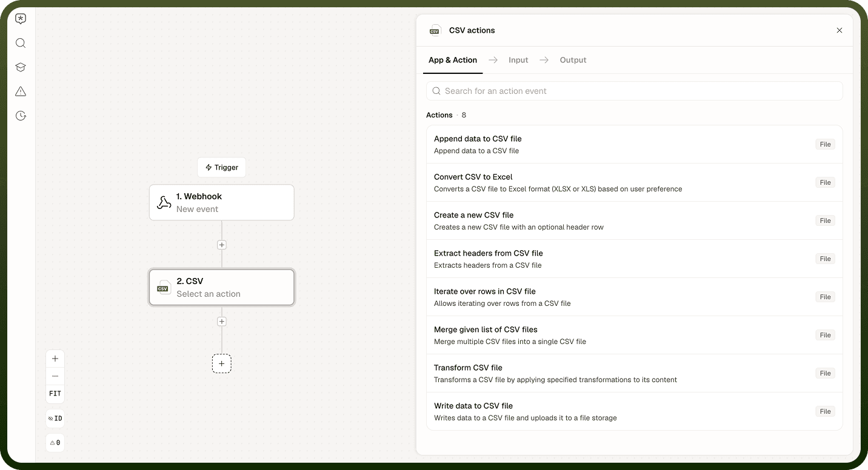
Task: Switch to the Input tab
Action: coord(518,60)
